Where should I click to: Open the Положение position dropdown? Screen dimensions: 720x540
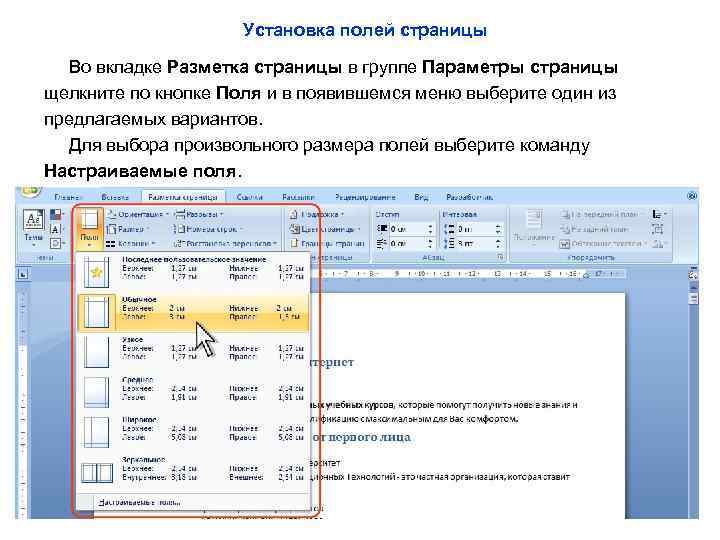coord(533,227)
